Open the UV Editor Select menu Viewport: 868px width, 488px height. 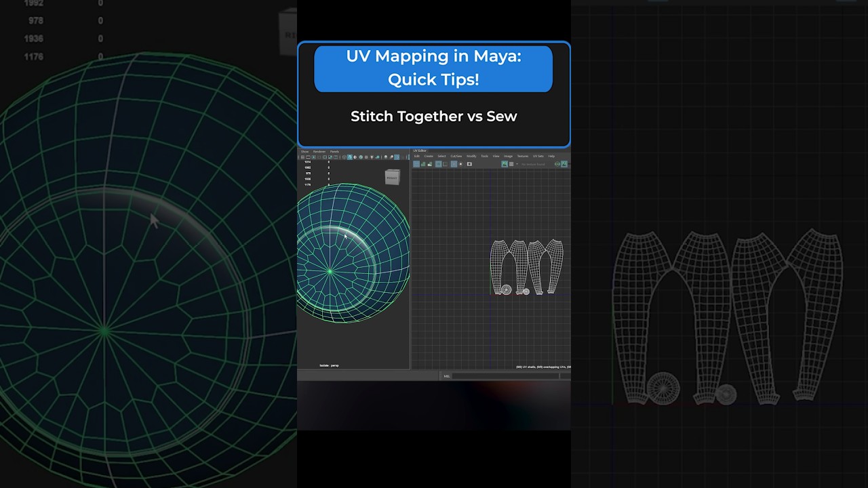(x=441, y=156)
